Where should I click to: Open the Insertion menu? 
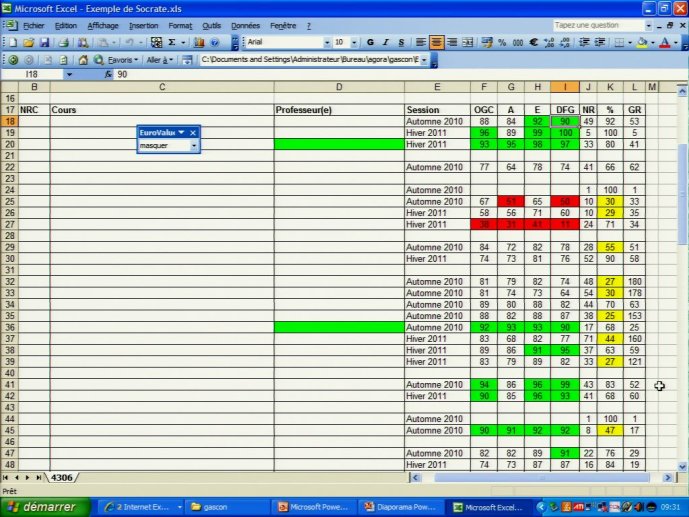click(144, 26)
